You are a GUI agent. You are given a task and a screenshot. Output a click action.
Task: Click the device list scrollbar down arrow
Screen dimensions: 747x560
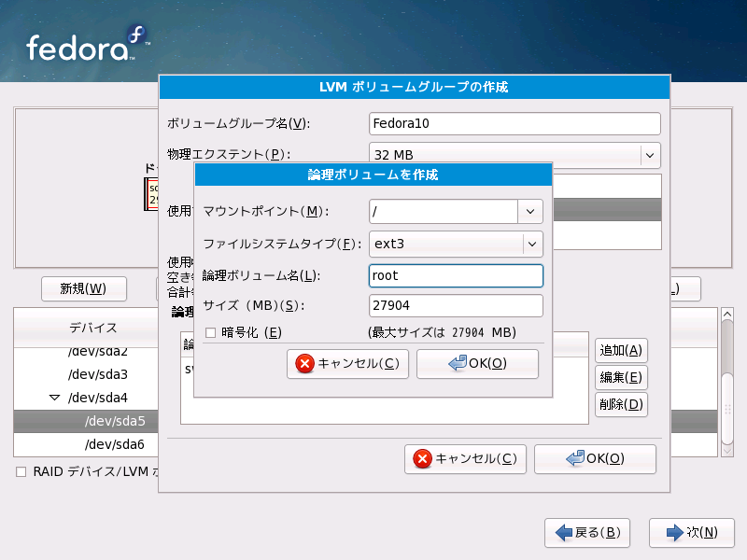coord(727,450)
